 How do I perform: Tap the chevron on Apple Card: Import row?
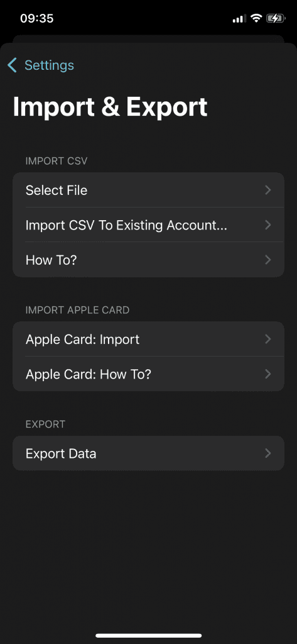[x=268, y=339]
